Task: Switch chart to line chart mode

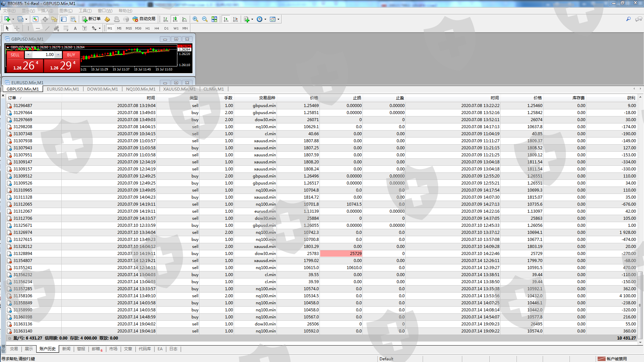Action: (x=184, y=19)
